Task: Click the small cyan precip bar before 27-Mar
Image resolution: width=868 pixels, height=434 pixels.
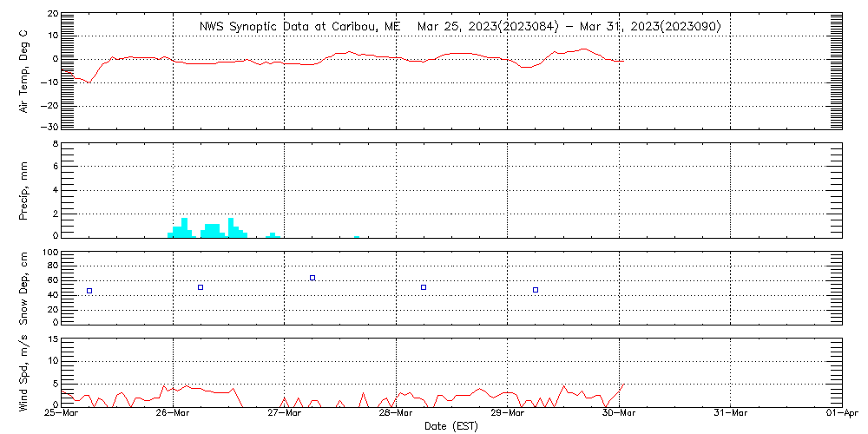Action: (x=273, y=235)
